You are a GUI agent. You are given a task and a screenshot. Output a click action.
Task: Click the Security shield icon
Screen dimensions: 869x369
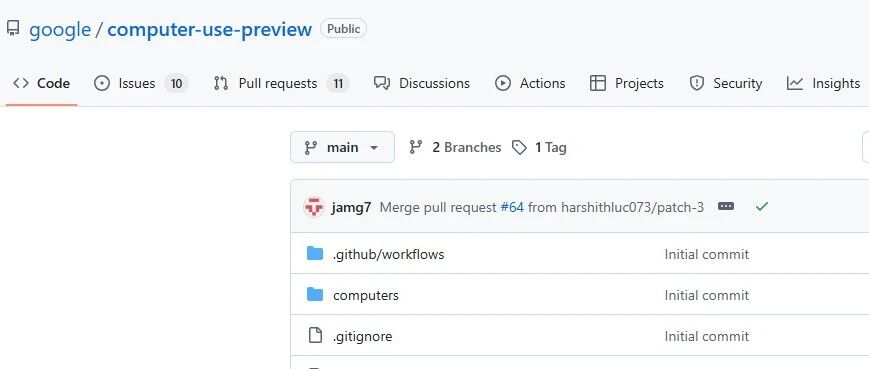[697, 84]
